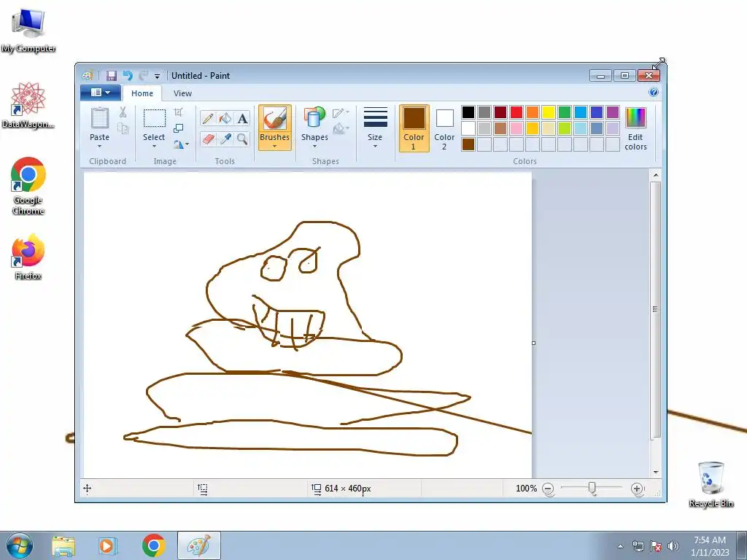Pick the black color swatch
The height and width of the screenshot is (560, 747).
[468, 112]
